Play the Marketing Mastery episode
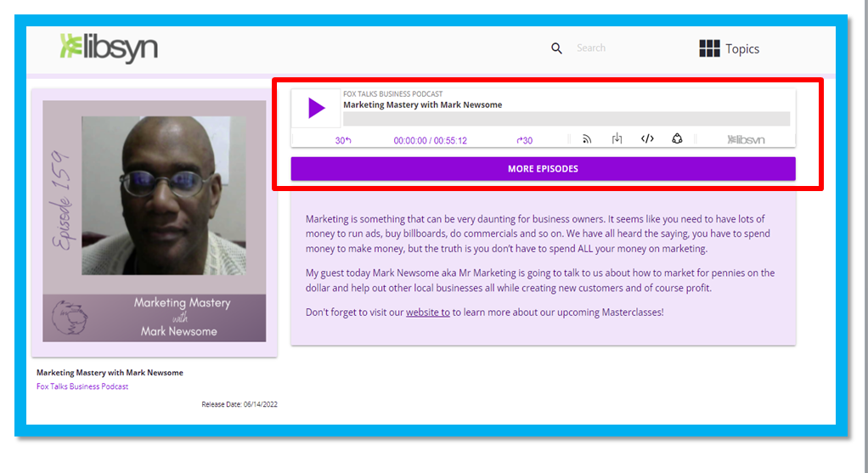 [316, 109]
